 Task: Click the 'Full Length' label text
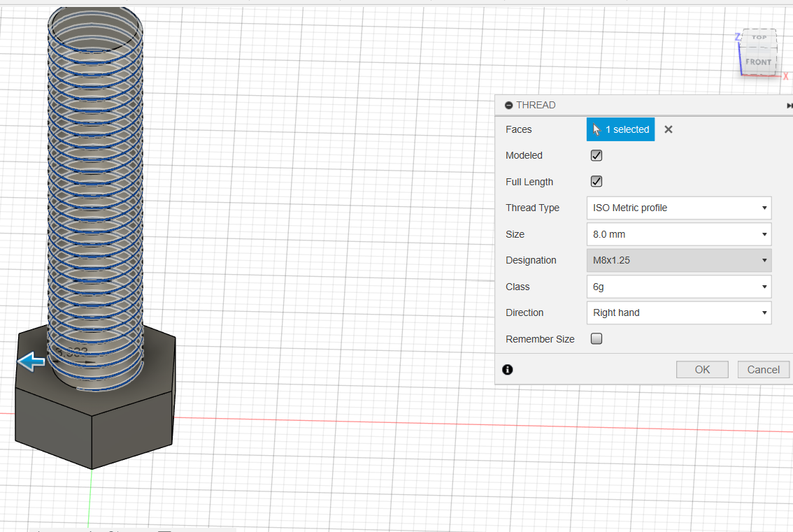pyautogui.click(x=529, y=182)
